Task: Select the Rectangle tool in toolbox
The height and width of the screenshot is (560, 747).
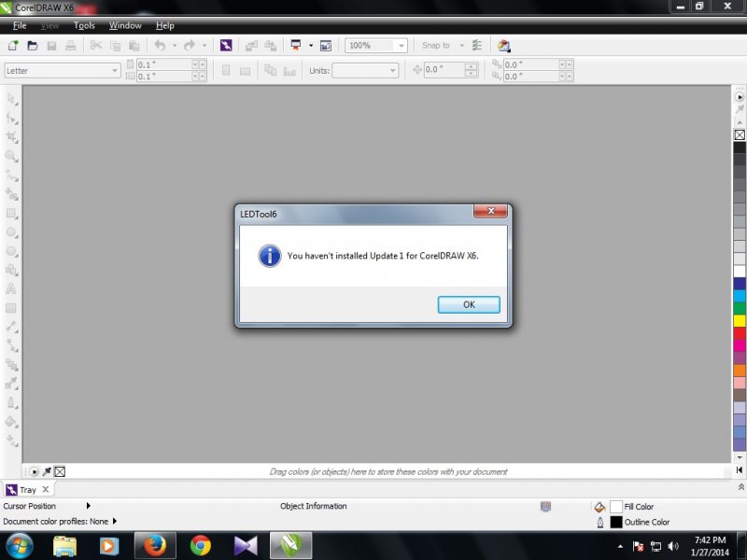Action: [12, 214]
